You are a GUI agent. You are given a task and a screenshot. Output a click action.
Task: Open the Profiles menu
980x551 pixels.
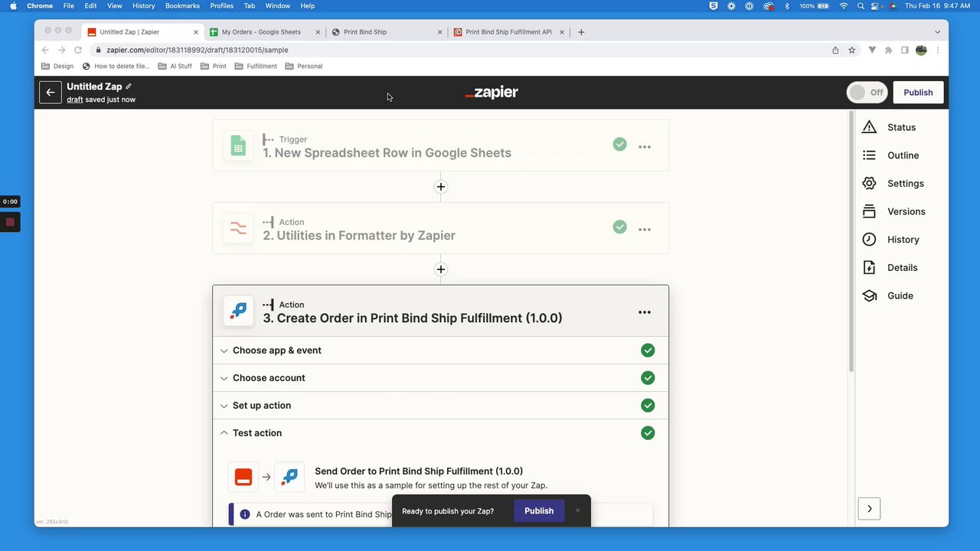222,5
